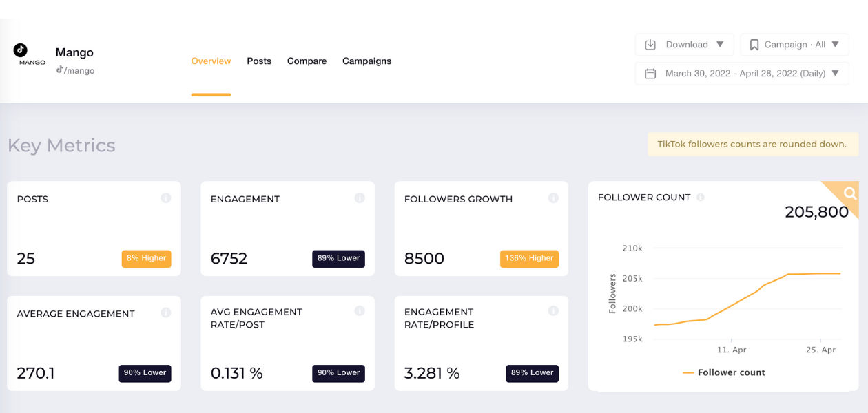Click the Engagement value 6752
This screenshot has height=413, width=868.
pos(229,259)
